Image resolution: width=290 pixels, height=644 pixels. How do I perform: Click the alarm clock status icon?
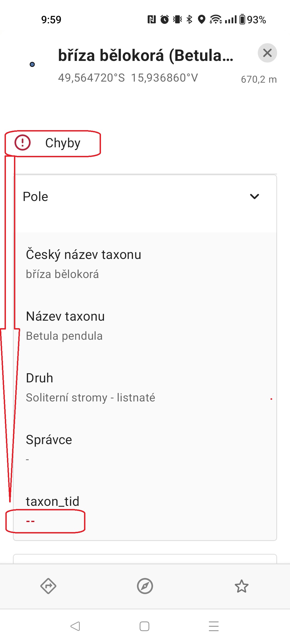click(x=164, y=19)
